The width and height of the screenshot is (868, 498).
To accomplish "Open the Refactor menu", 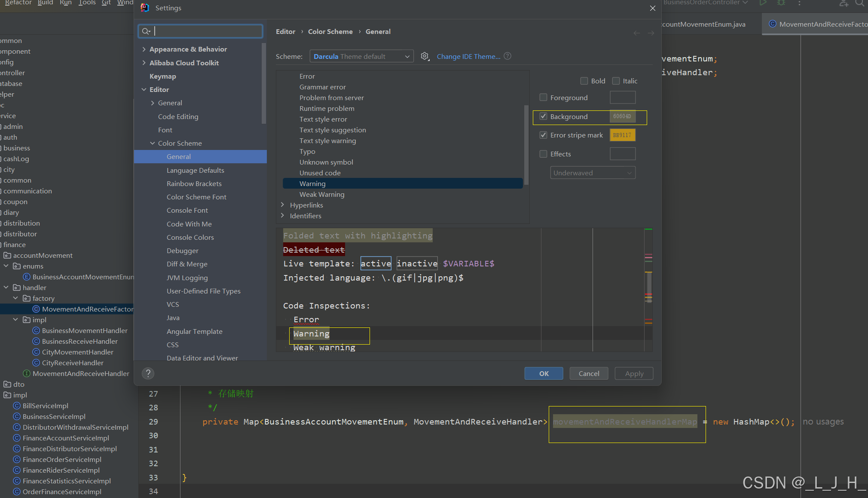I will click(x=18, y=3).
